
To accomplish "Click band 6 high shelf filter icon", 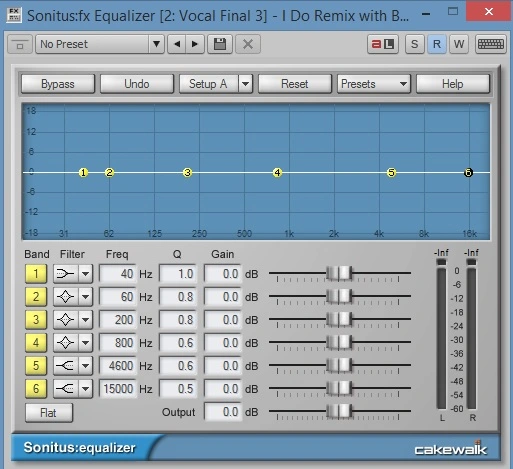I will [66, 389].
